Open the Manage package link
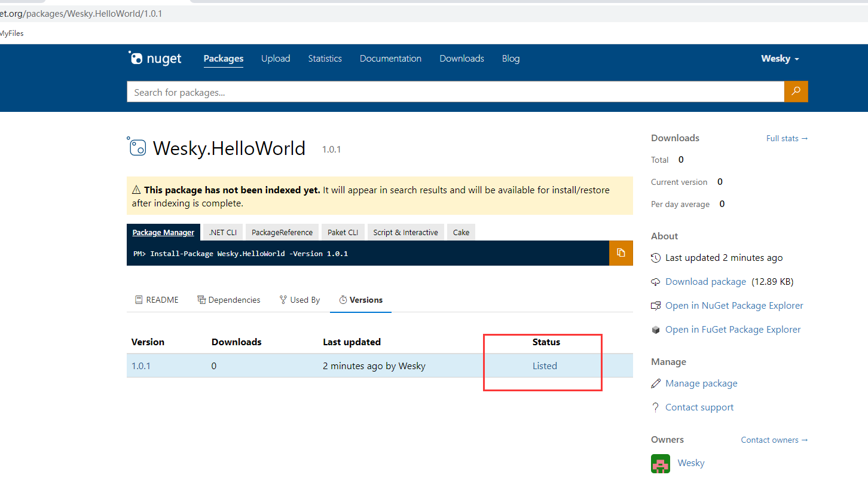 tap(701, 384)
